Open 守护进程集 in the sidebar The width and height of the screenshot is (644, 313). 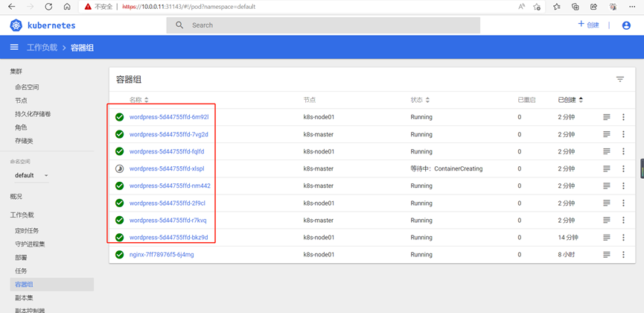pyautogui.click(x=30, y=244)
